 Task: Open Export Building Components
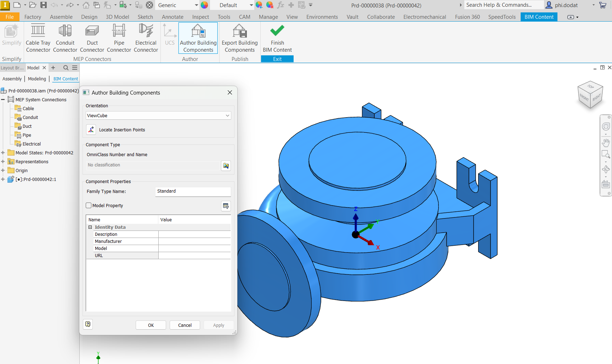[240, 38]
